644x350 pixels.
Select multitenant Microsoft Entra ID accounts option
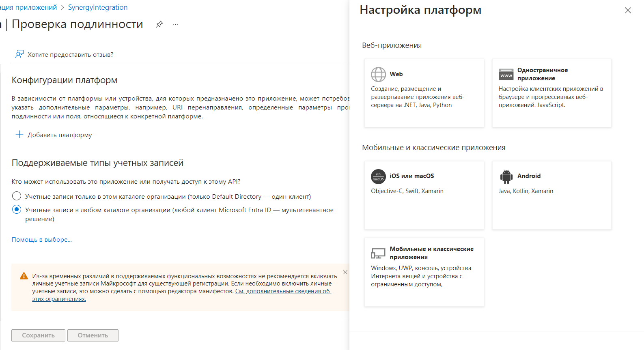(x=17, y=210)
